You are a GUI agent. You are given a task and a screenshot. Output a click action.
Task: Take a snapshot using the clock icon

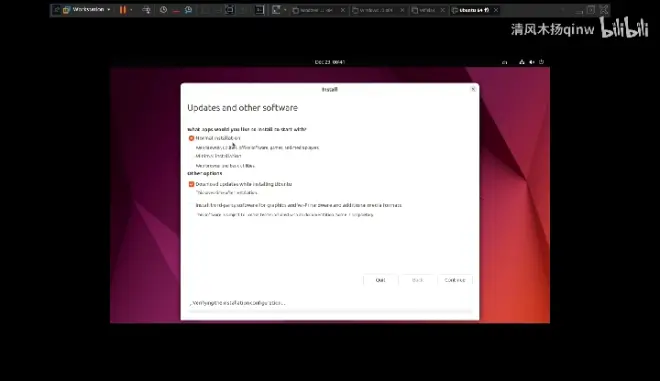point(163,10)
